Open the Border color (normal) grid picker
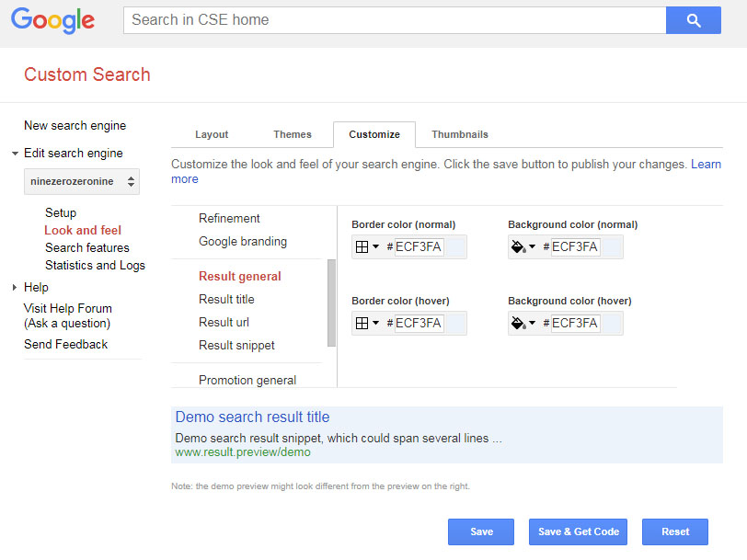The image size is (747, 560). pos(367,246)
